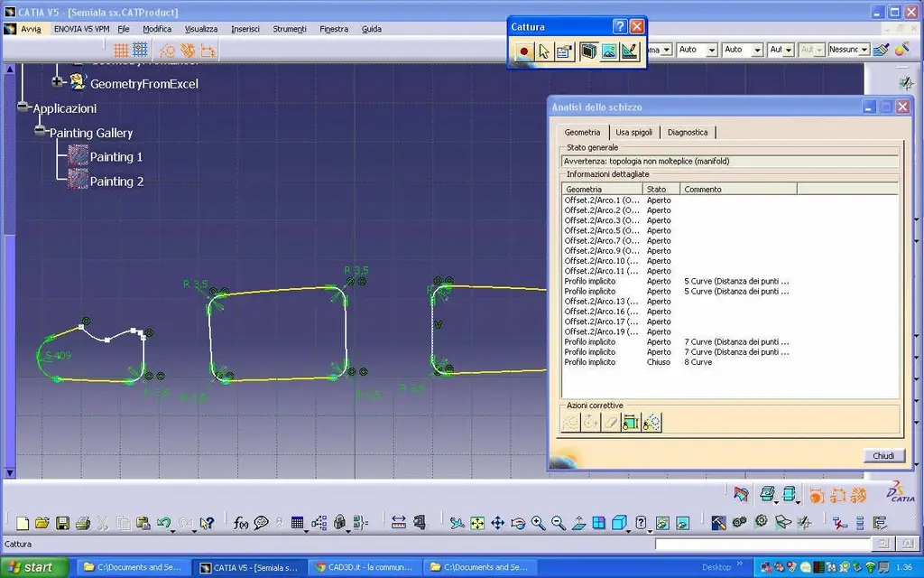Collapse the Applicazioni tree node
The width and height of the screenshot is (924, 578).
click(x=23, y=107)
